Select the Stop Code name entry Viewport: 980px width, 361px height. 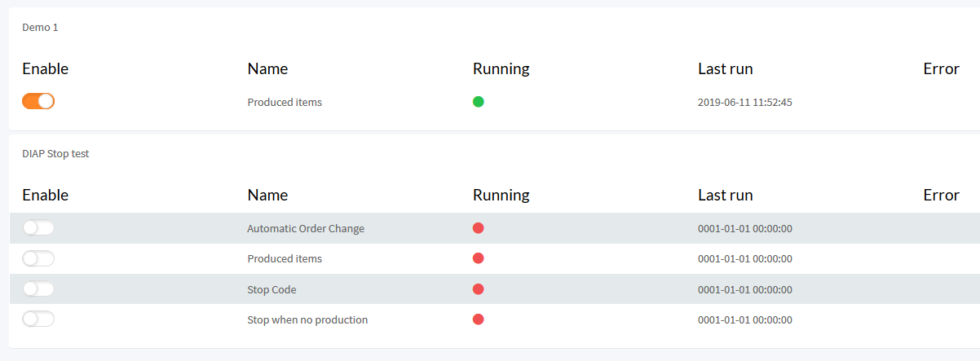pos(271,289)
